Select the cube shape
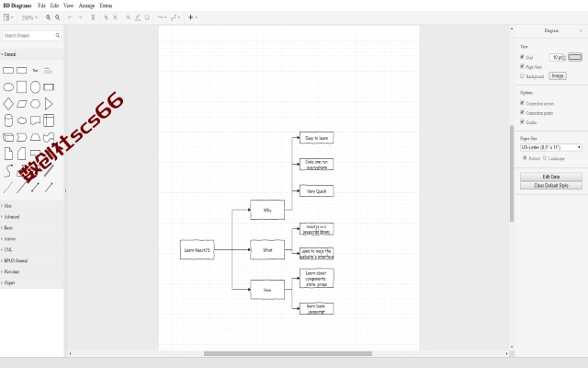The image size is (588, 368). (8, 137)
